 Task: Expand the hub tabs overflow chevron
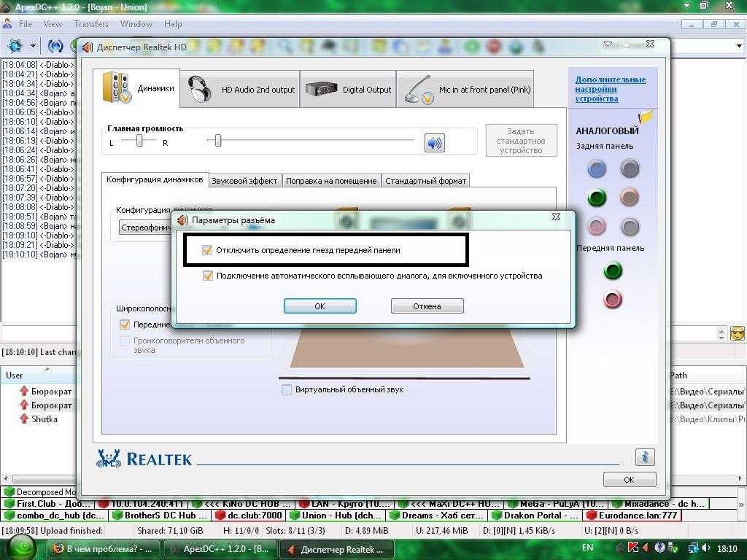click(x=741, y=503)
